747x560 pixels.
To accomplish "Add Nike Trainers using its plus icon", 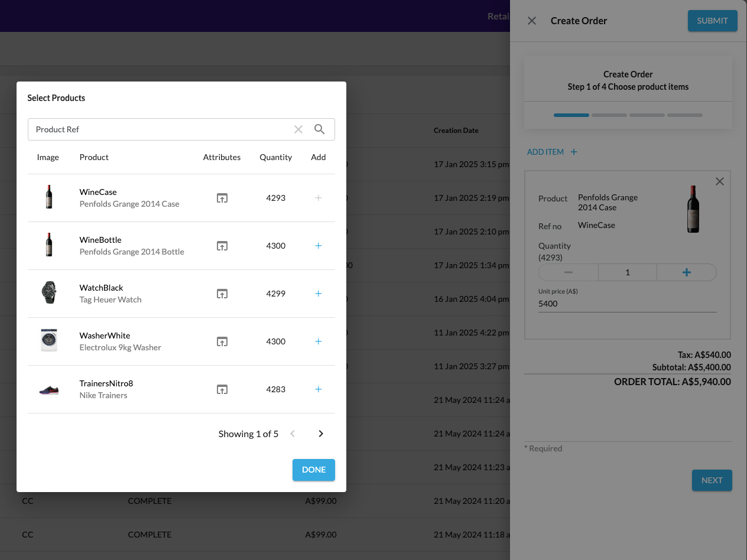I will 318,389.
